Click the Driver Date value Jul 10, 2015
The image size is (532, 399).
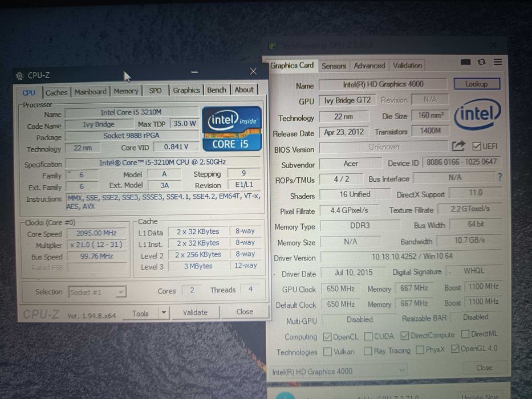(x=353, y=272)
